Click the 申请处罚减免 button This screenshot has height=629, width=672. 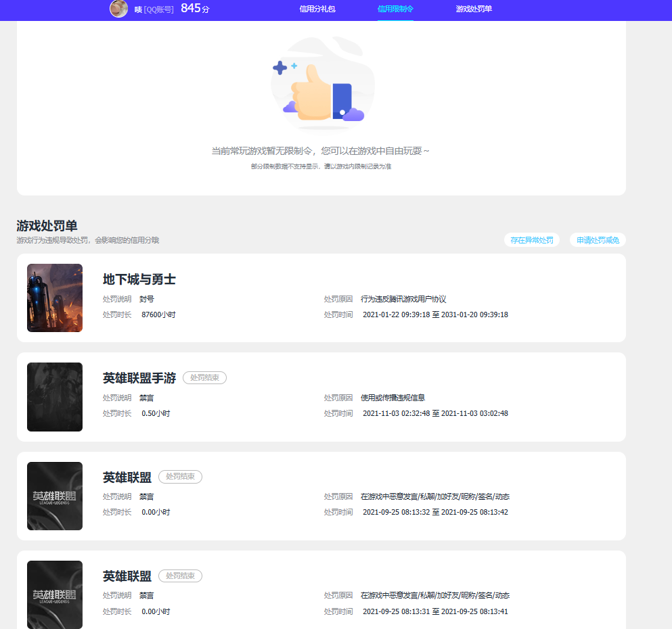pos(598,240)
